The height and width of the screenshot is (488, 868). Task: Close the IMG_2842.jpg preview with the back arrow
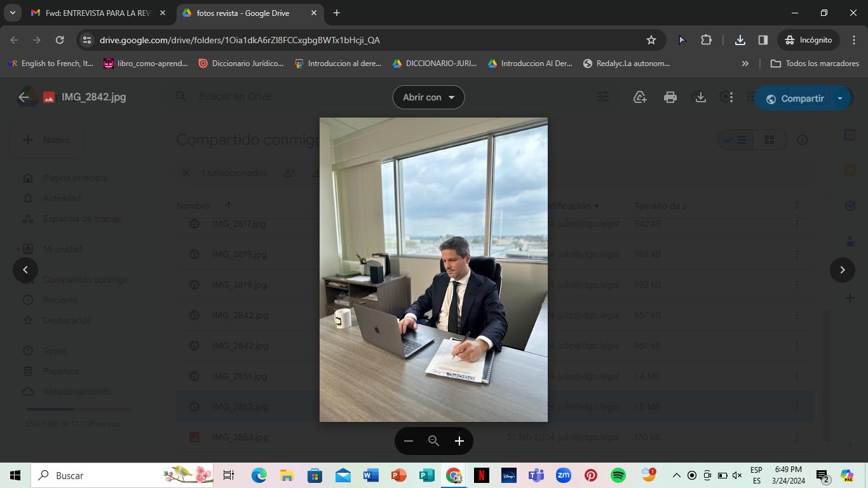pos(24,97)
